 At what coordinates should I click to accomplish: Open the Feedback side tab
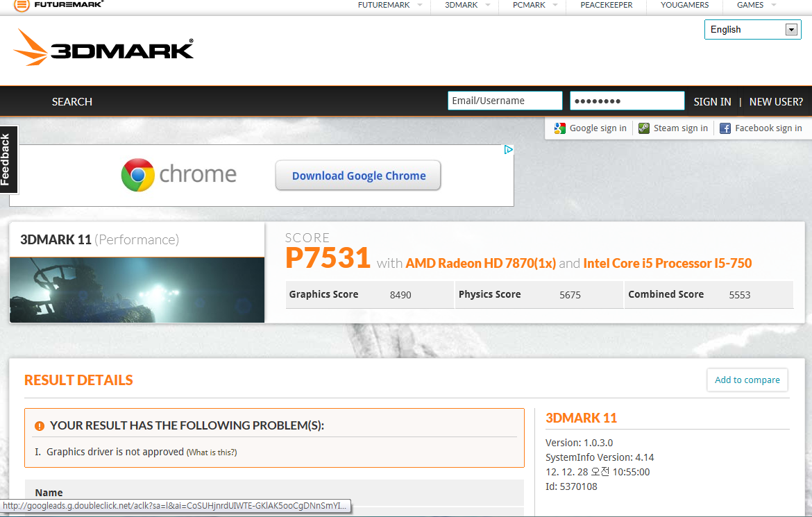click(x=9, y=160)
